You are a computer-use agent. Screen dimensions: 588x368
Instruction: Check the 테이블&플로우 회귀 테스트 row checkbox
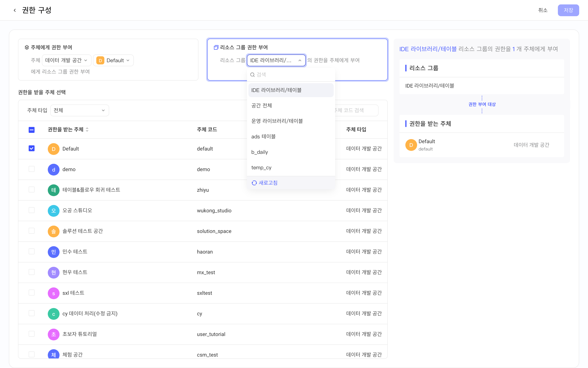(32, 190)
